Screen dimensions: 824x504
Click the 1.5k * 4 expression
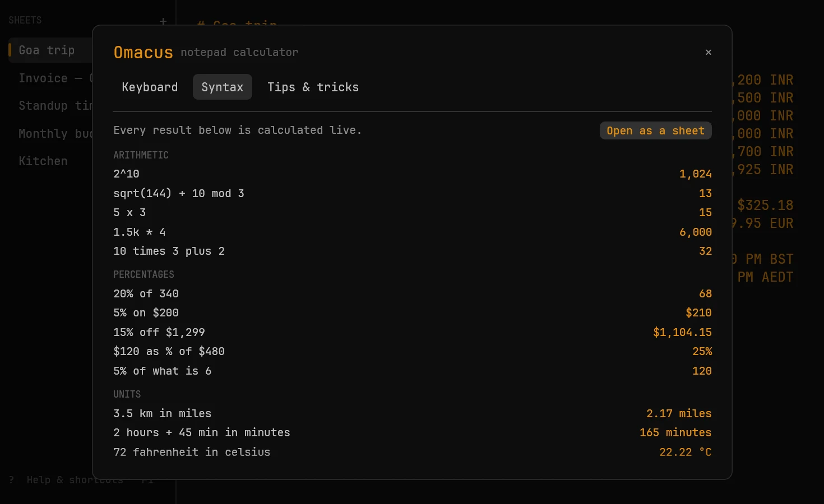click(140, 232)
